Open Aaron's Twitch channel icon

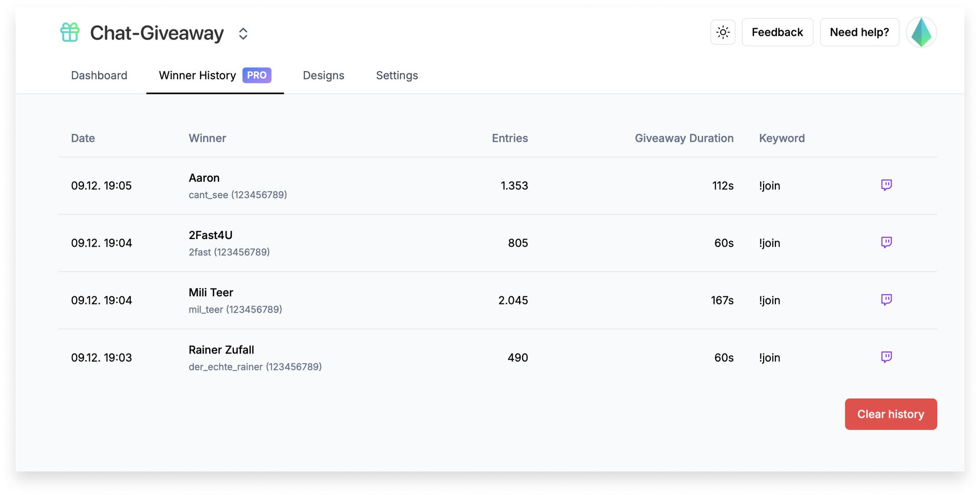(x=887, y=185)
